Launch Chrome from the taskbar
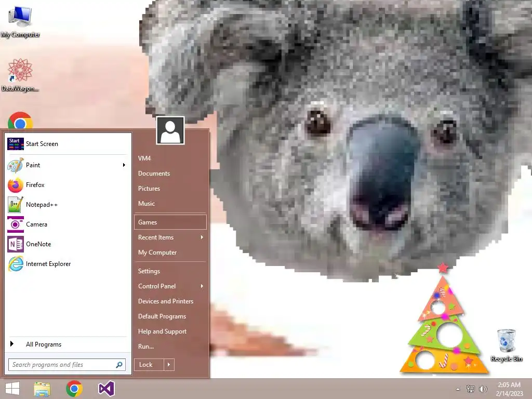This screenshot has width=532, height=399. point(74,389)
